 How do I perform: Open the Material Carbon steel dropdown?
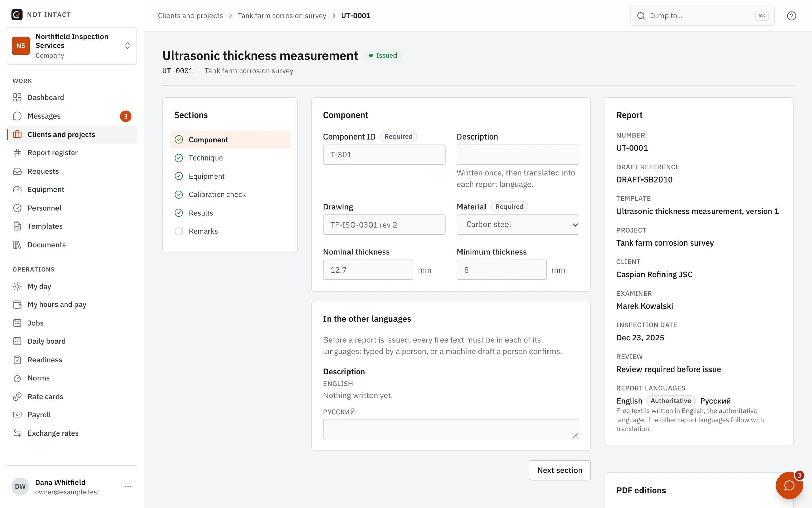pyautogui.click(x=518, y=225)
